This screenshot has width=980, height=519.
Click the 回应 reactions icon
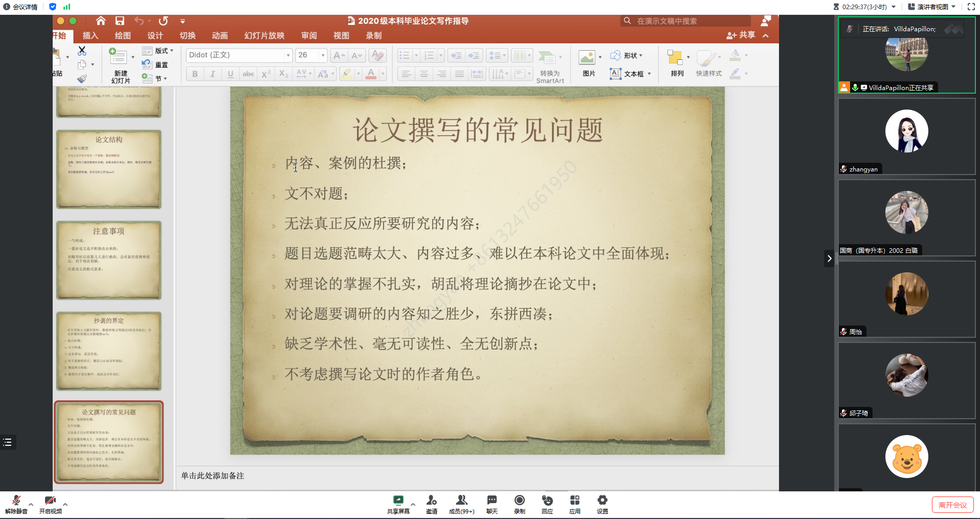(547, 504)
